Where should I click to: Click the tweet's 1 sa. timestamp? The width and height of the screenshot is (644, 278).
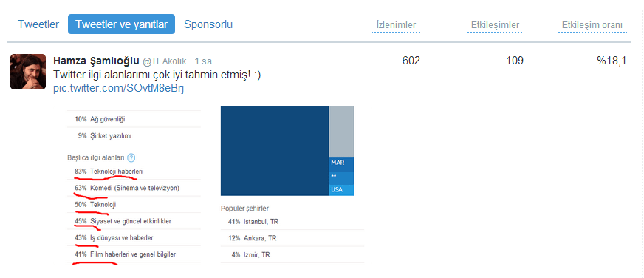205,61
